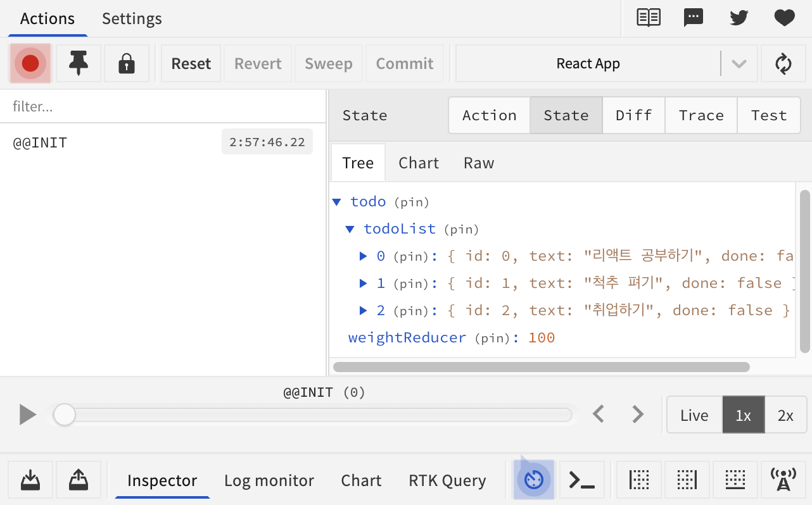Viewport: 812px width, 505px height.
Task: Open documentation via the book icon
Action: tap(649, 18)
